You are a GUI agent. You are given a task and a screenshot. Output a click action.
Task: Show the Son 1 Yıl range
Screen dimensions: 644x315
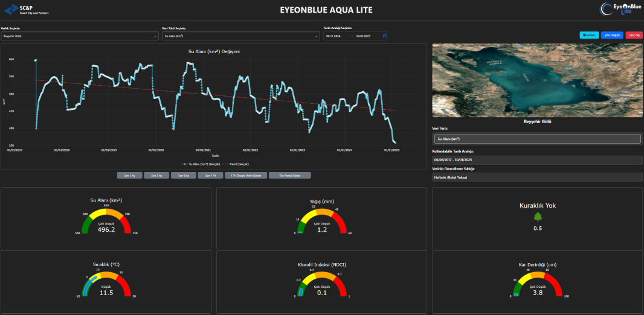click(210, 175)
